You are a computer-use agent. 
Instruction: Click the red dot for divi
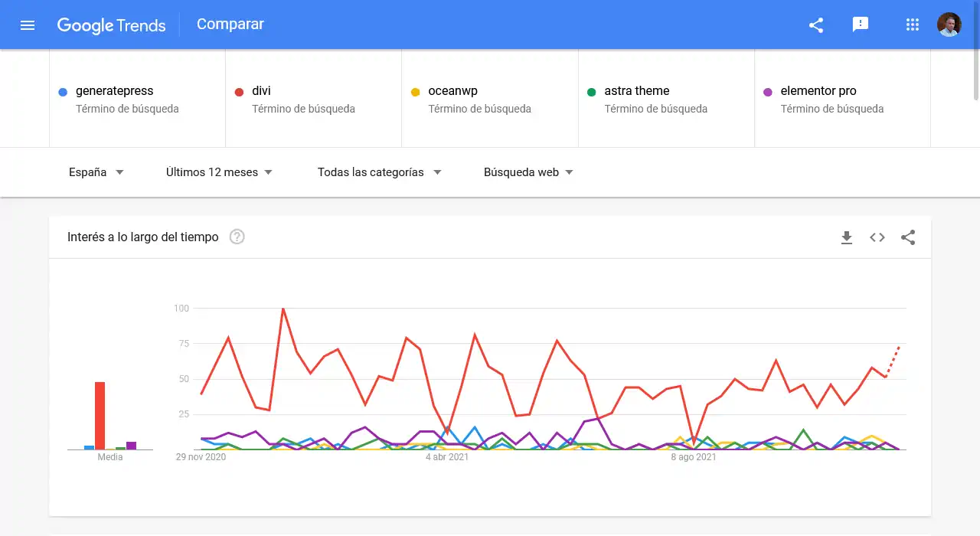coord(239,92)
